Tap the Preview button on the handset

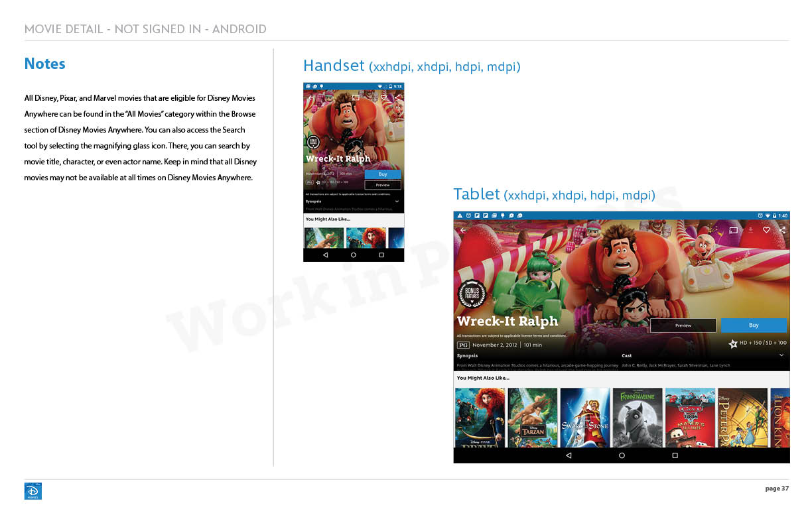click(383, 185)
